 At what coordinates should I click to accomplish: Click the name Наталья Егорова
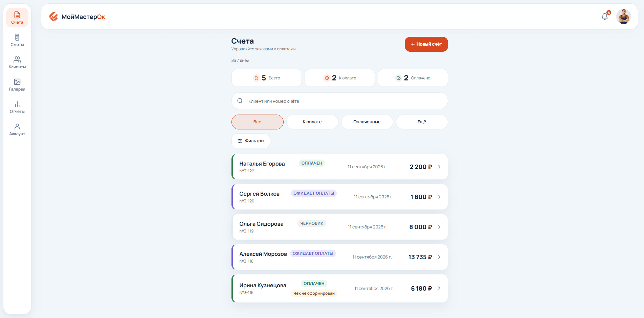[262, 164]
